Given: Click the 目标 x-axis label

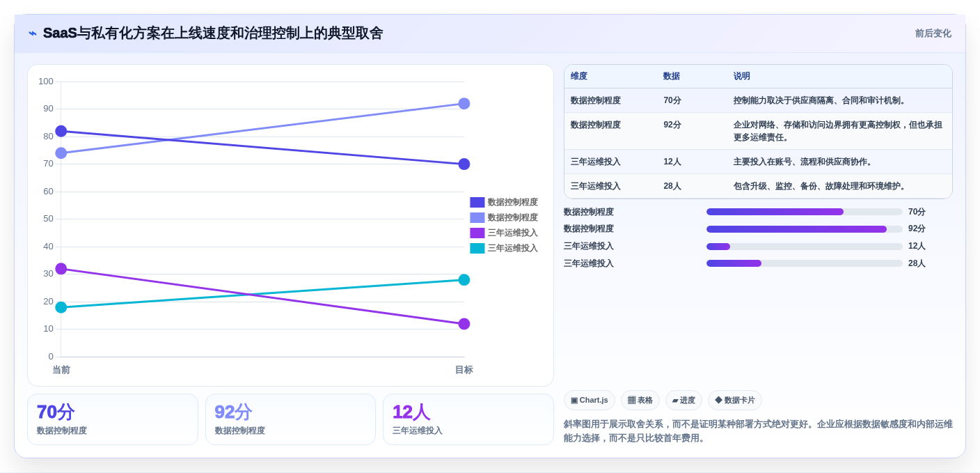Looking at the screenshot, I should point(464,370).
